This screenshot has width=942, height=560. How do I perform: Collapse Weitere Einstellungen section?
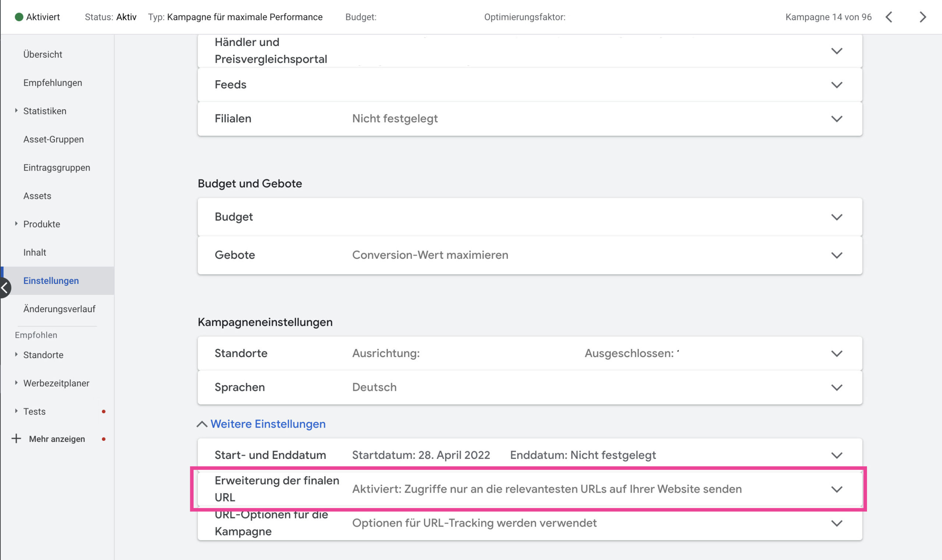(261, 424)
